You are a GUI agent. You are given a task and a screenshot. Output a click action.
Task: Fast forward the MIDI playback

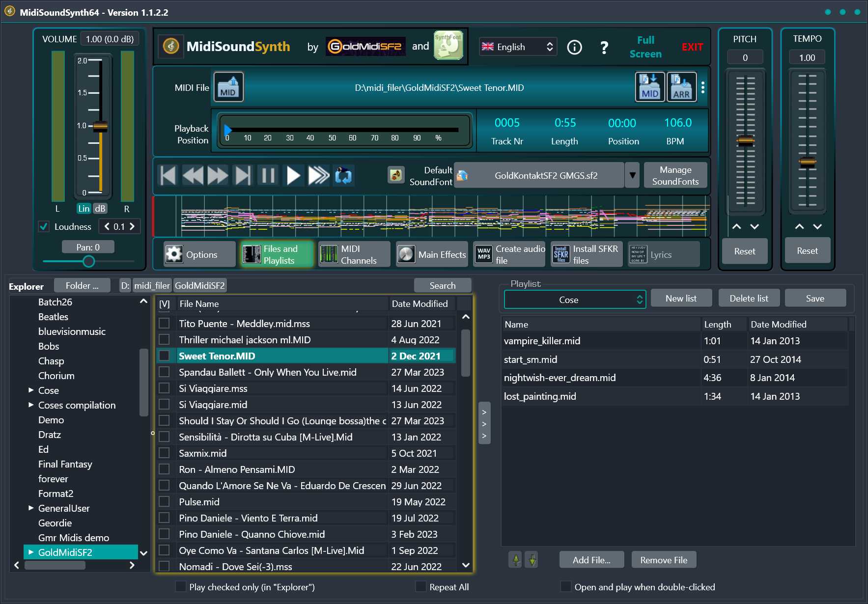click(218, 175)
